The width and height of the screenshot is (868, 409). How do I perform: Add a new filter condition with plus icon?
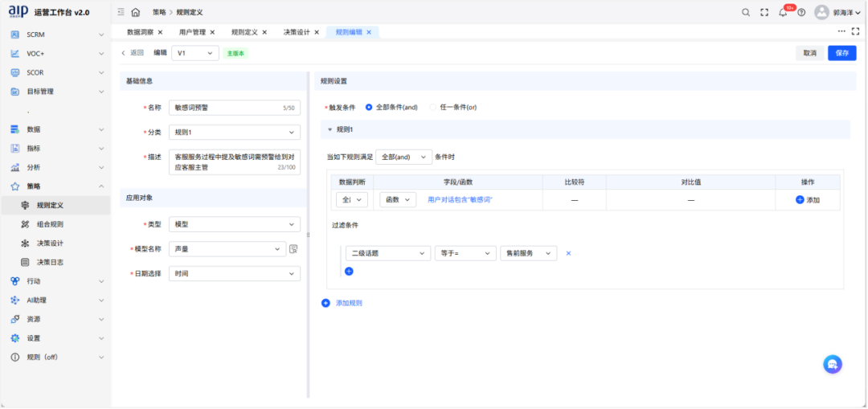coord(349,272)
